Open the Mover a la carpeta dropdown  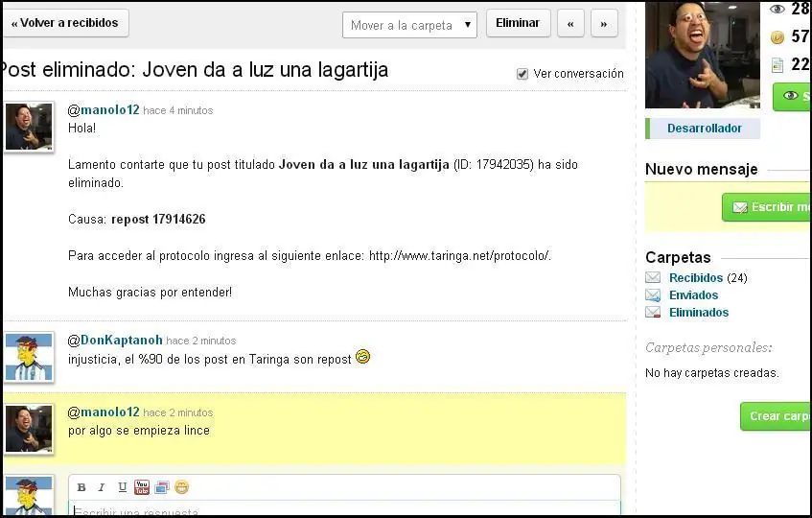point(409,25)
